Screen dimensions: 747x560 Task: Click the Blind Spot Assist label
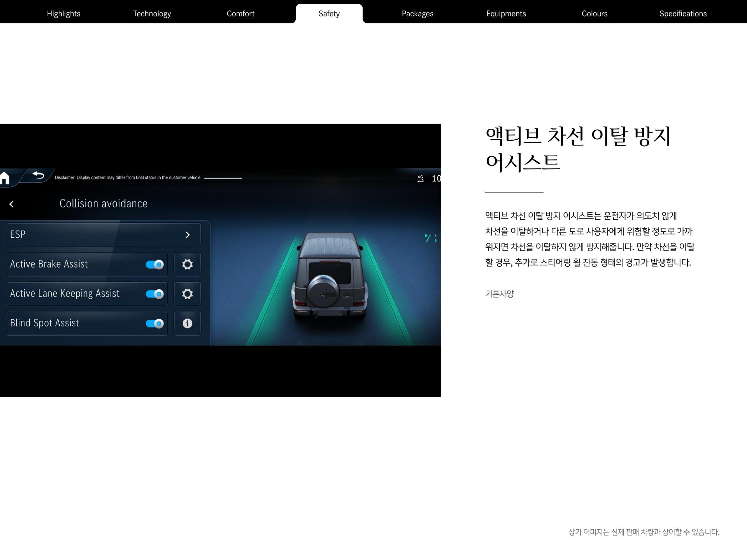pyautogui.click(x=45, y=323)
